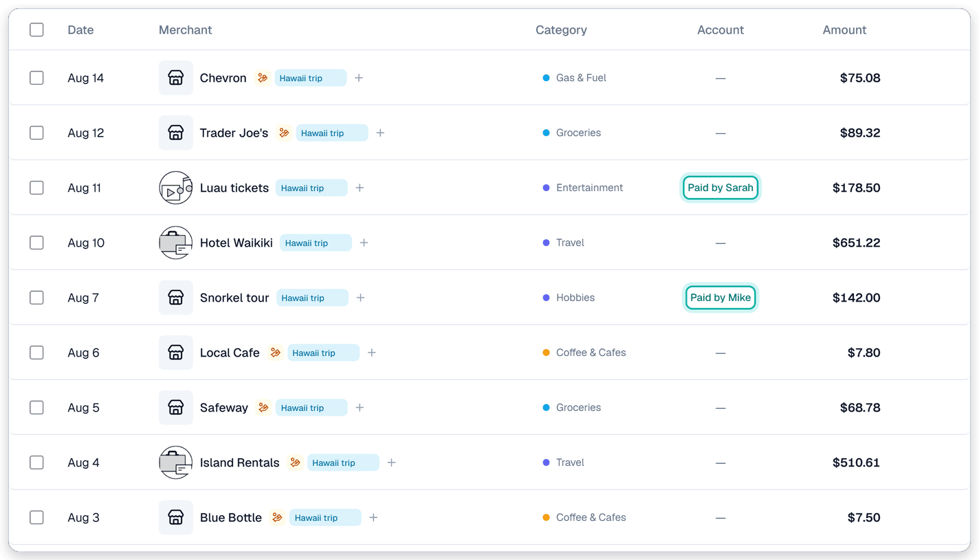Sort by the Date column header
The width and height of the screenshot is (979, 560).
coord(80,30)
